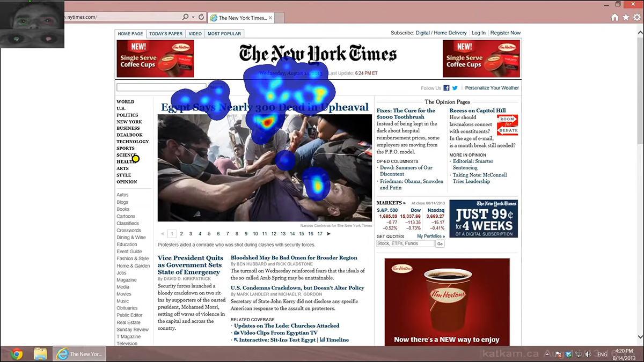
Task: Go to the TECHNOLOGY section
Action: (133, 142)
